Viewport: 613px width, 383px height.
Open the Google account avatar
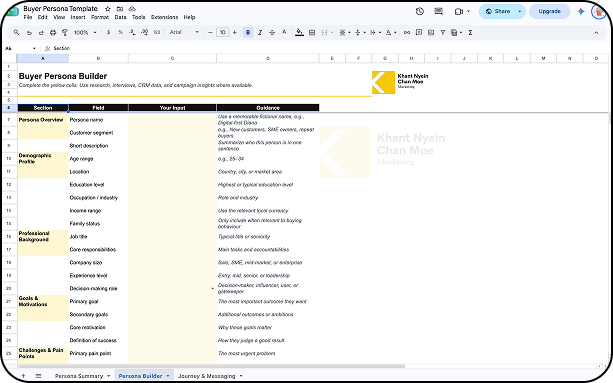pos(598,11)
